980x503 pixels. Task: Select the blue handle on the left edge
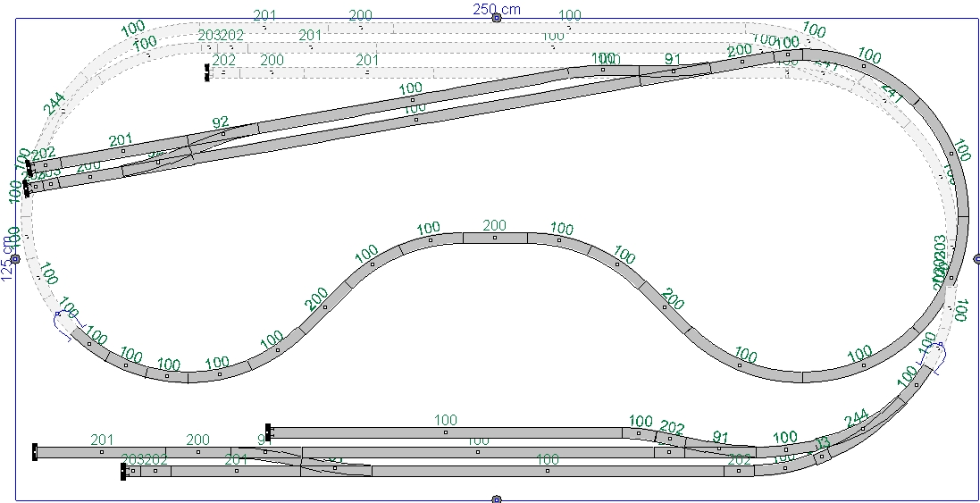[x=15, y=259]
